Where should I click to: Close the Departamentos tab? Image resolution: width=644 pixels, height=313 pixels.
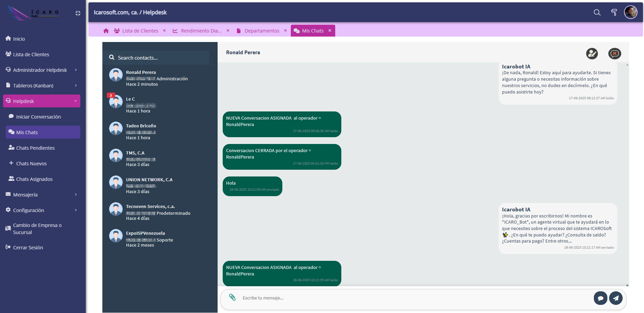click(x=285, y=30)
